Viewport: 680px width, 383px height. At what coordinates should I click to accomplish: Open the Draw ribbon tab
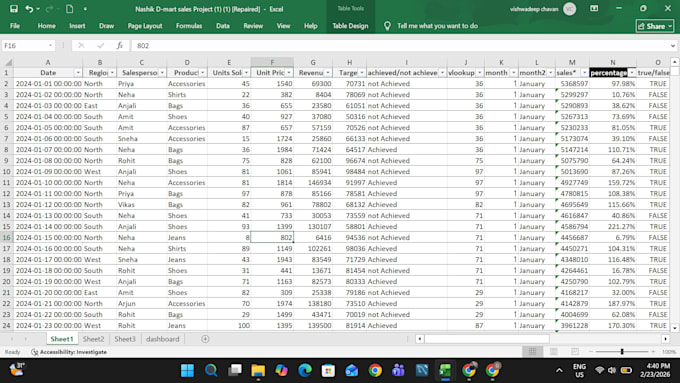(106, 26)
